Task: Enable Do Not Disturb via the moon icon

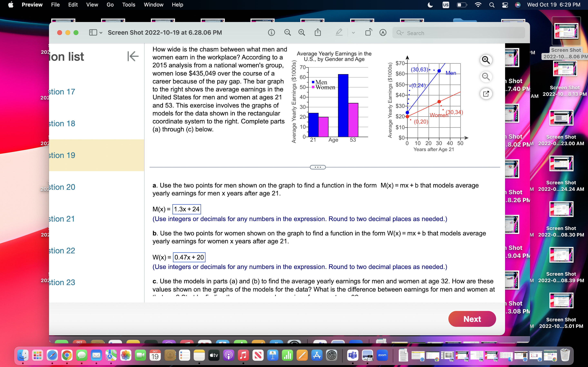Action: [430, 5]
